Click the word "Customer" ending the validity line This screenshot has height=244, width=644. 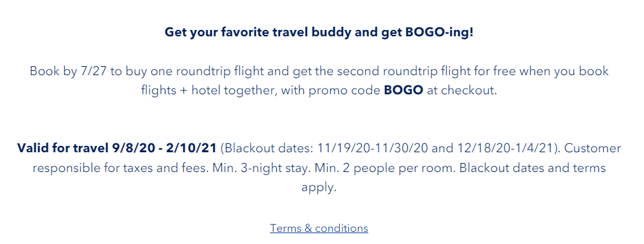(x=592, y=148)
